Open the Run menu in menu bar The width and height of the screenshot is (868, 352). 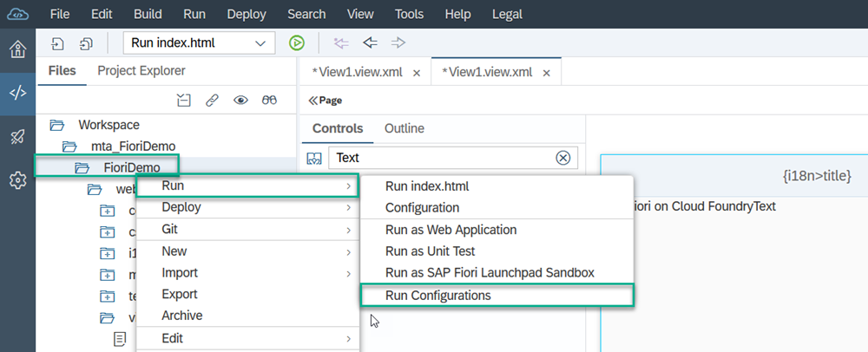click(x=194, y=14)
